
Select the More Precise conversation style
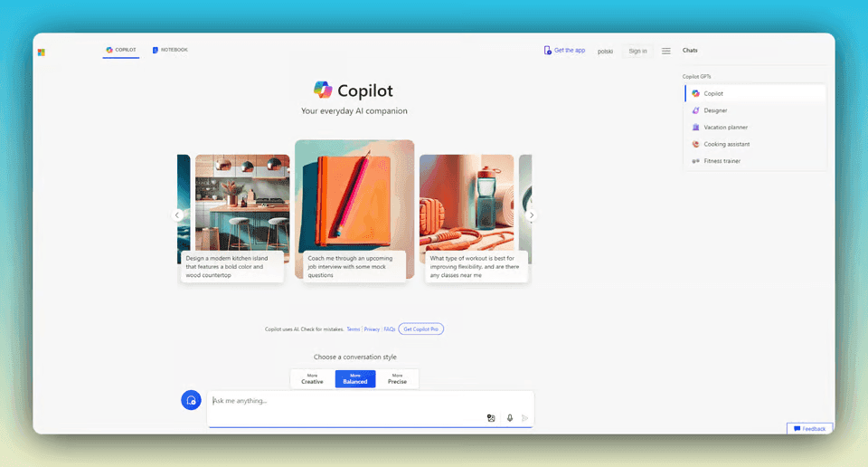397,378
